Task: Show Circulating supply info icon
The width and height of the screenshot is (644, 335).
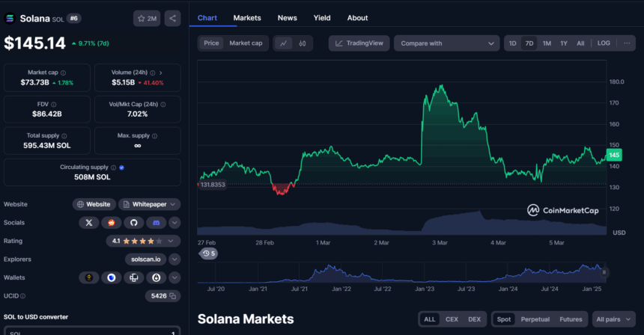Action: pos(113,167)
